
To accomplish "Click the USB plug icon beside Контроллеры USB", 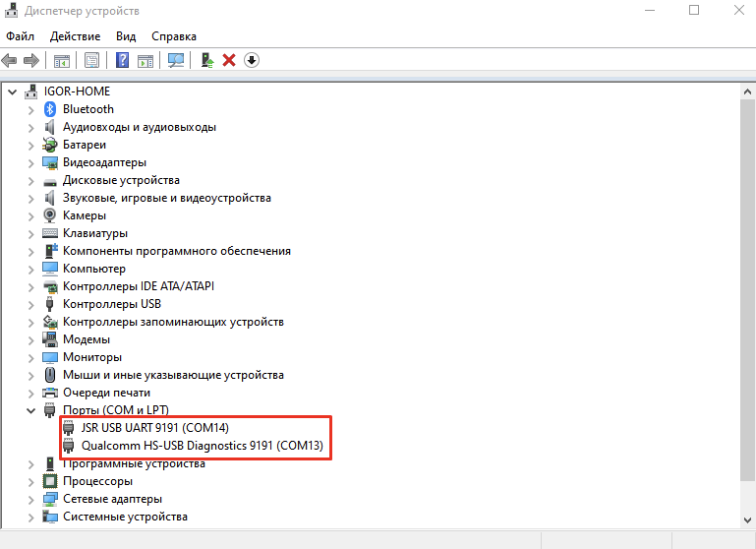I will click(49, 304).
